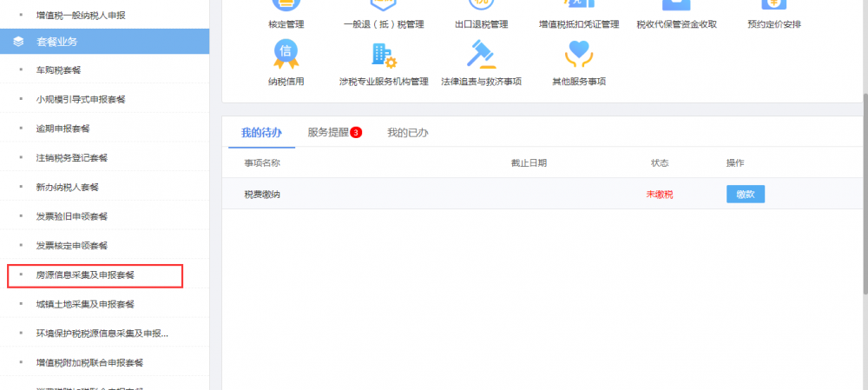Click the red 3 badge on 服务提醒
868x390 pixels.
(356, 132)
